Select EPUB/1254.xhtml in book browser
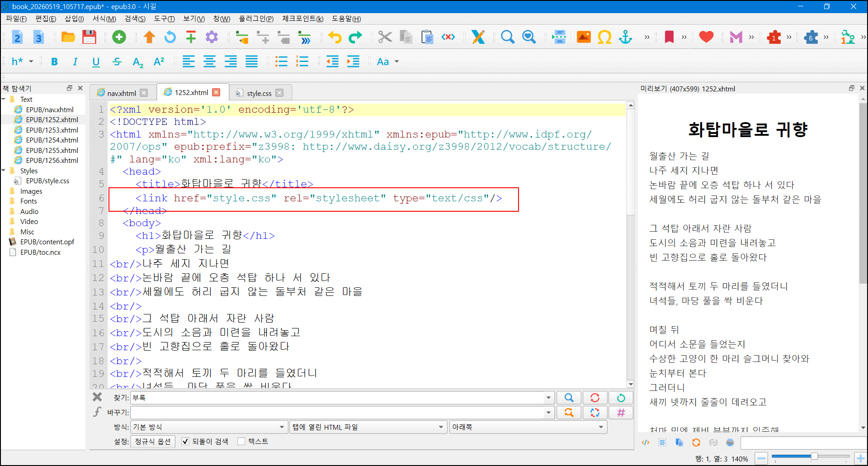The image size is (868, 466). [x=52, y=140]
